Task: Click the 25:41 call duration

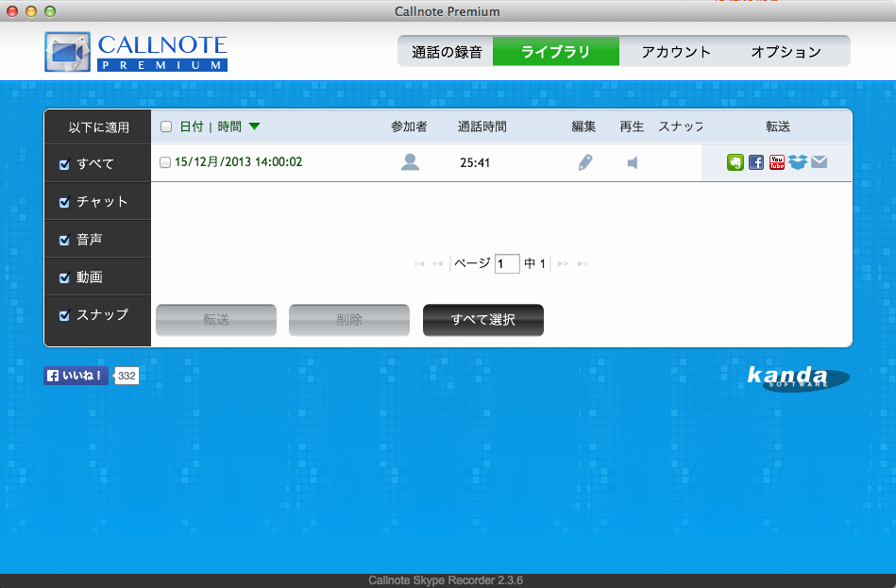Action: tap(475, 163)
